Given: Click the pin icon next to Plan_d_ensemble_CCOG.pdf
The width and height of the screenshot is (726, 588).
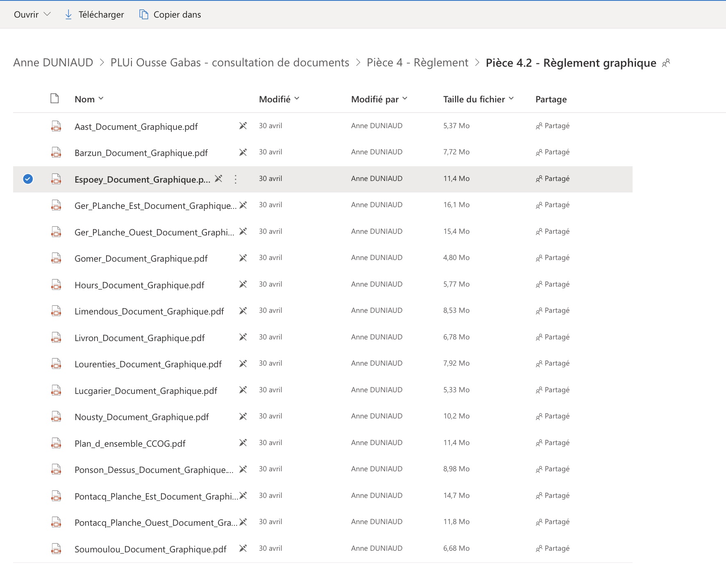Looking at the screenshot, I should pyautogui.click(x=243, y=443).
